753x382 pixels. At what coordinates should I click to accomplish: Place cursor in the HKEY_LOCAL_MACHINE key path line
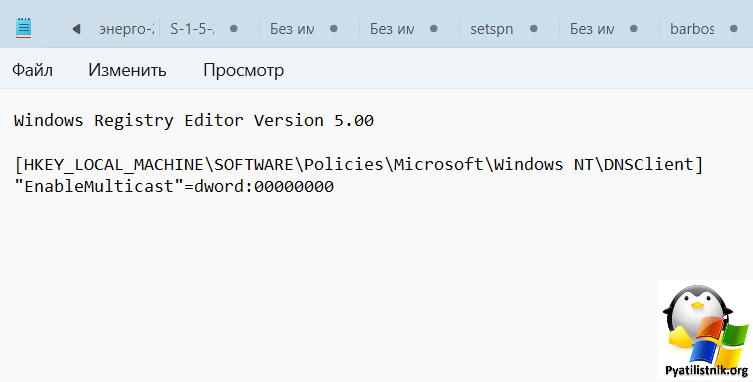(x=358, y=164)
